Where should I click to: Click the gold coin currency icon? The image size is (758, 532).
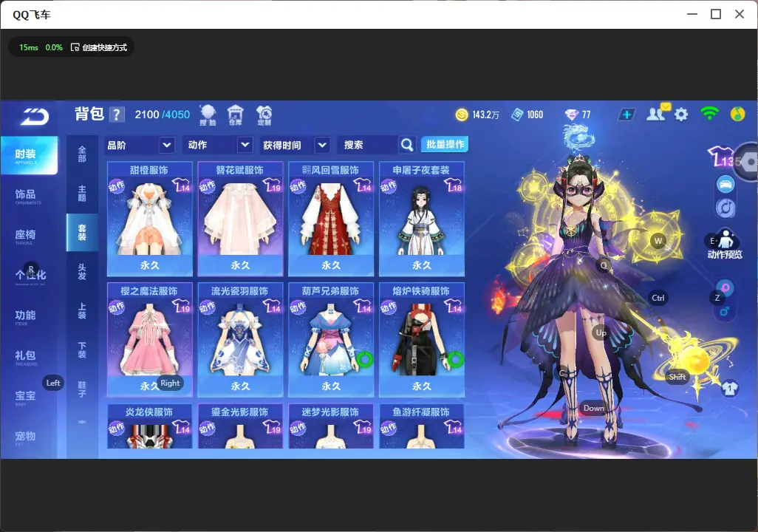click(462, 115)
